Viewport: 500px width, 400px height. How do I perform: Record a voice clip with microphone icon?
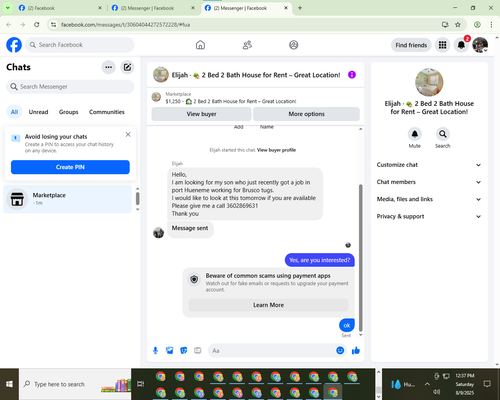tap(155, 351)
